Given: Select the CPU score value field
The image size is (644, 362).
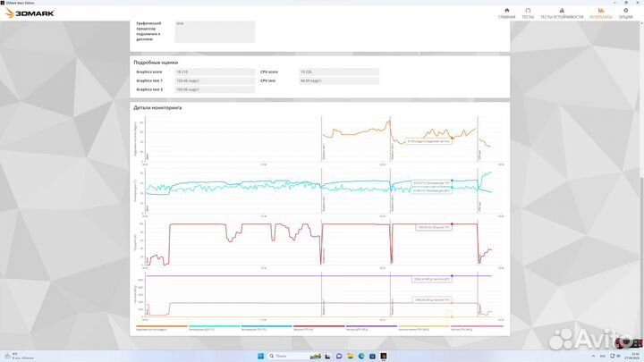Looking at the screenshot, I should (x=339, y=72).
